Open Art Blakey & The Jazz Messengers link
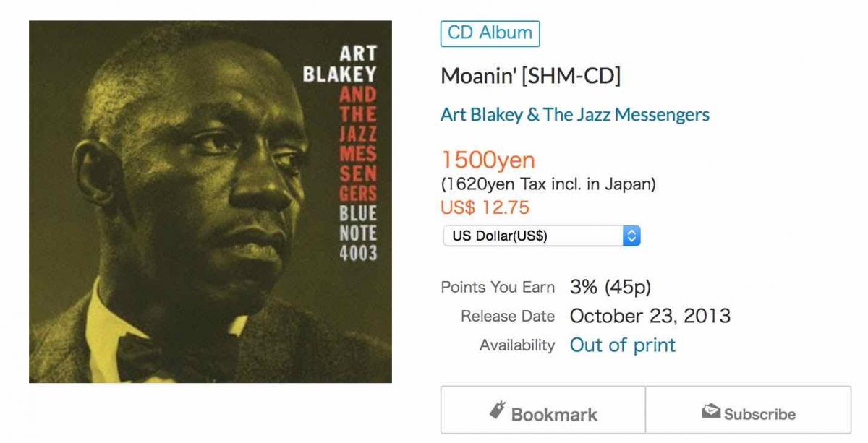The image size is (868, 443). click(574, 114)
